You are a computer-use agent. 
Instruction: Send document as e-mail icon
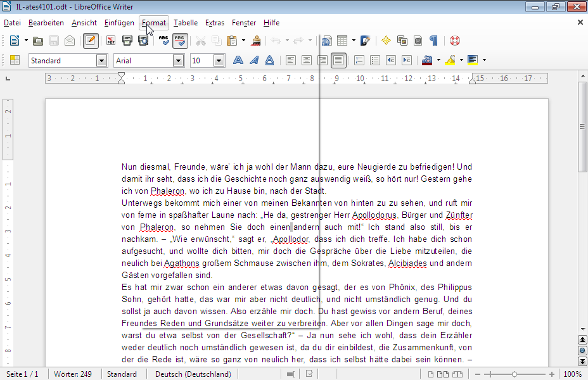tap(70, 41)
